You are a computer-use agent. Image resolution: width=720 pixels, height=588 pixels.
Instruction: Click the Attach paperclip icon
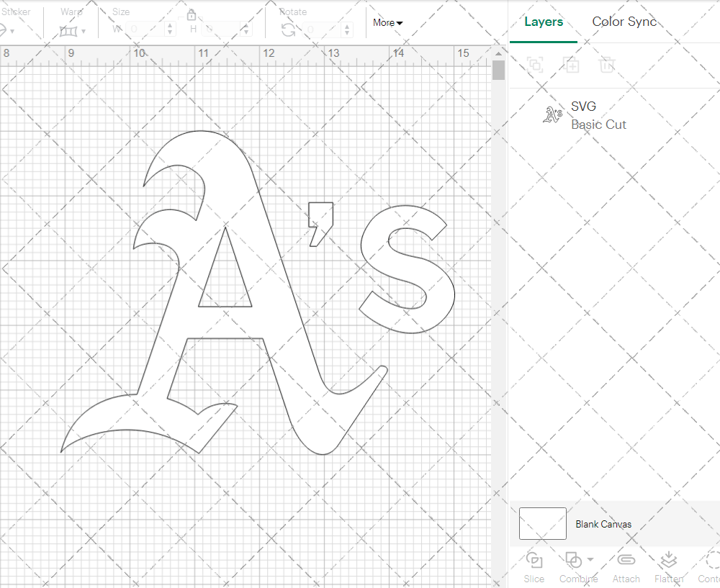pos(626,560)
